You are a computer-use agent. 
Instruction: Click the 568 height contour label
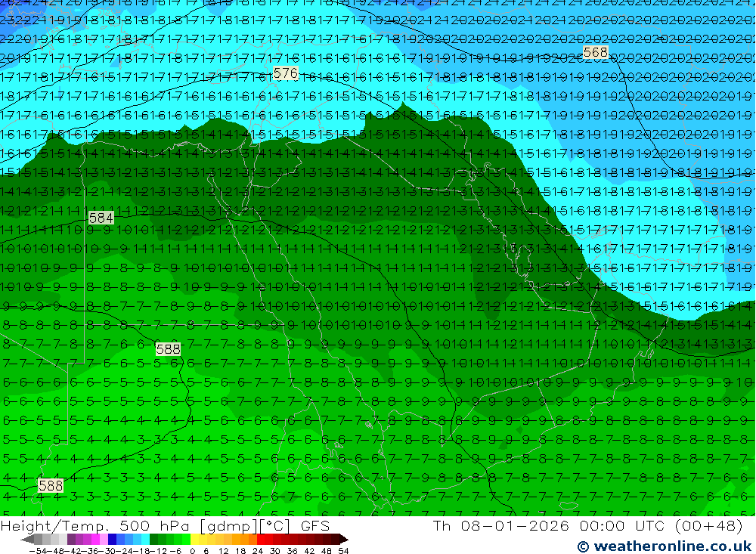[x=595, y=52]
